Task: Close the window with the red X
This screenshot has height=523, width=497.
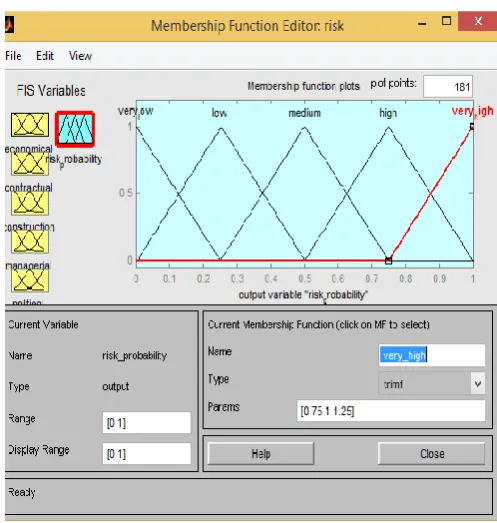Action: [478, 21]
